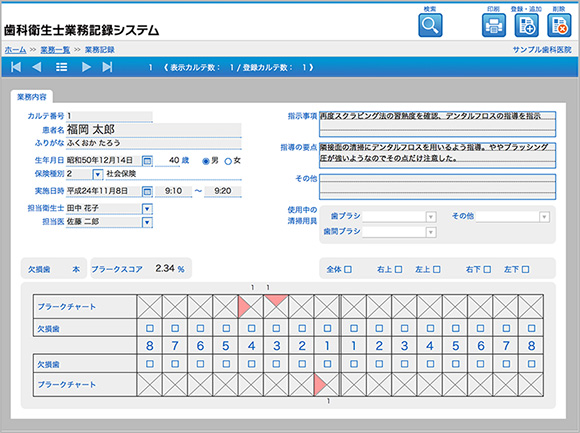Open the cleaning tools その他 dropdown
The height and width of the screenshot is (433, 580).
[544, 217]
